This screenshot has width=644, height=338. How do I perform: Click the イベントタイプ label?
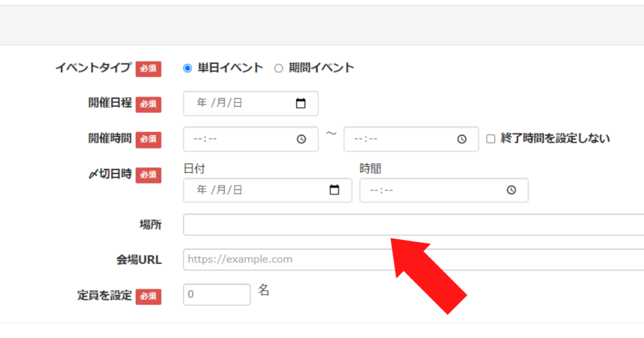coord(93,68)
